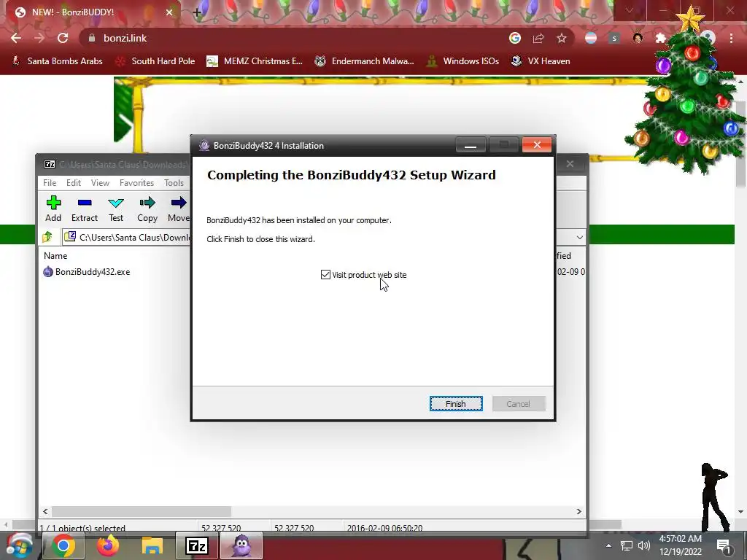The height and width of the screenshot is (560, 747).
Task: Click Finish in BonziBuddy432 setup wizard
Action: tap(456, 403)
